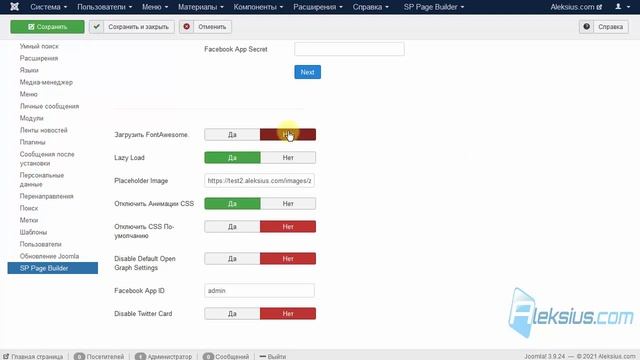This screenshot has width=640, height=360.
Task: Set Disable Default Open Graph Settings to Да
Action: (x=232, y=259)
